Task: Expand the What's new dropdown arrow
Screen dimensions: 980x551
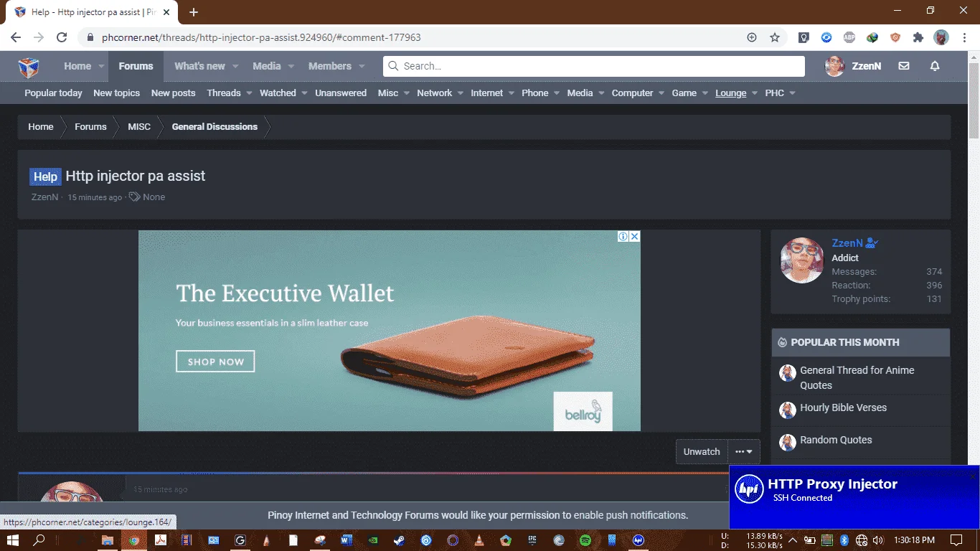Action: tap(235, 66)
